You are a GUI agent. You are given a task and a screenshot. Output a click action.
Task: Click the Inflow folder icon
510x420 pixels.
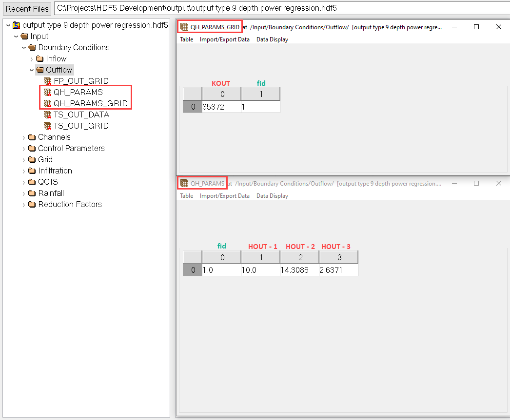tap(40, 59)
